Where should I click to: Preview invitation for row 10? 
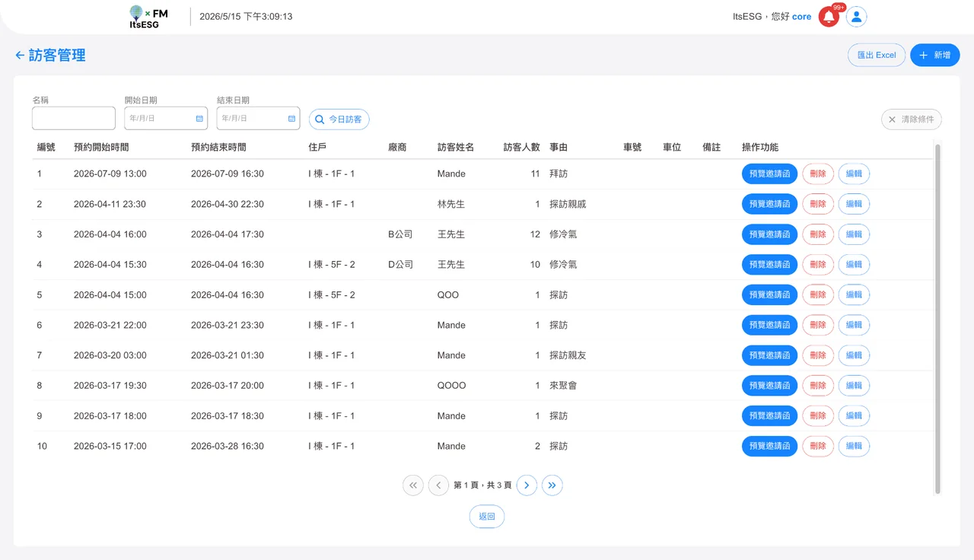coord(769,446)
